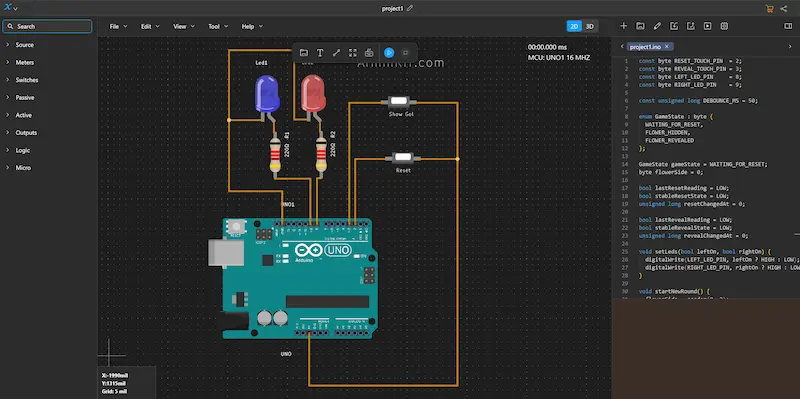The image size is (800, 399).
Task: Click the pencil to rename project1
Action: [410, 8]
